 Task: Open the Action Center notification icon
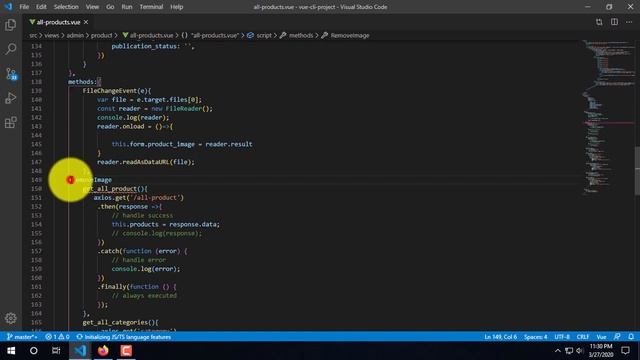[x=625, y=351]
